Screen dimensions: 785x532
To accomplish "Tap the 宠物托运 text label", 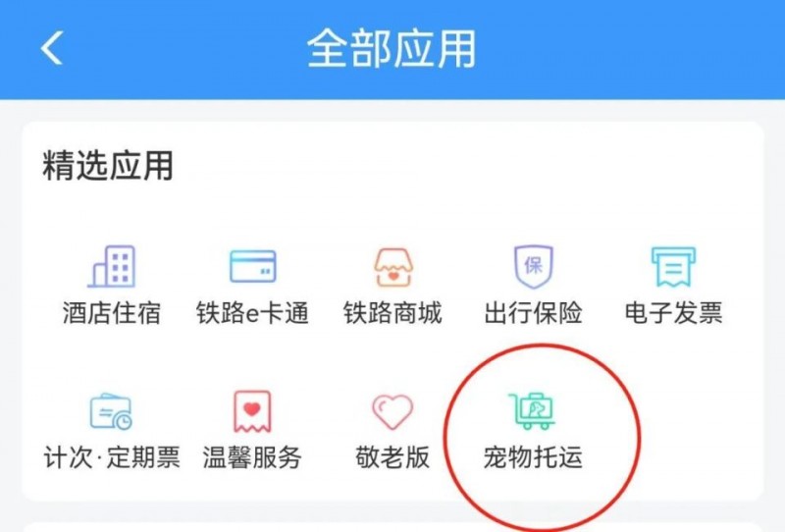I will pos(533,457).
